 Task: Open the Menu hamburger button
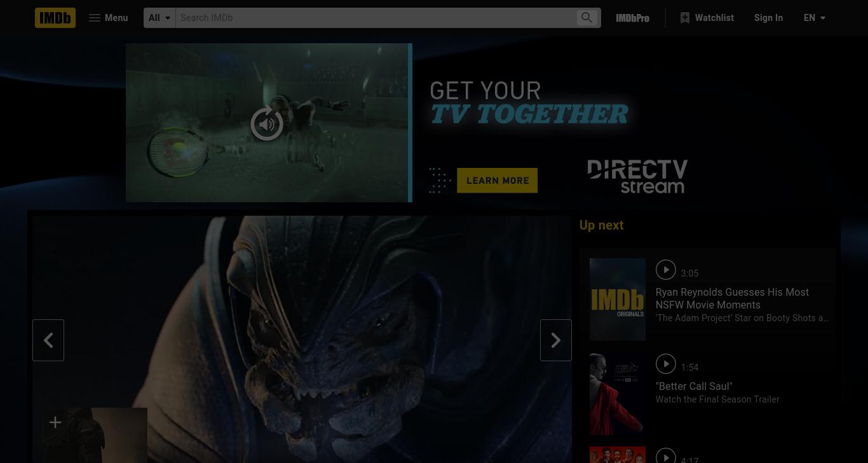[108, 18]
